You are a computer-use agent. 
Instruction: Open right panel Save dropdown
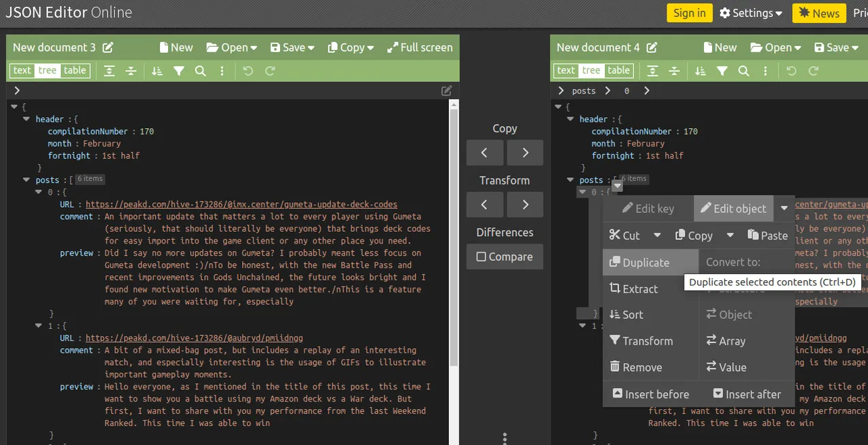click(x=836, y=47)
